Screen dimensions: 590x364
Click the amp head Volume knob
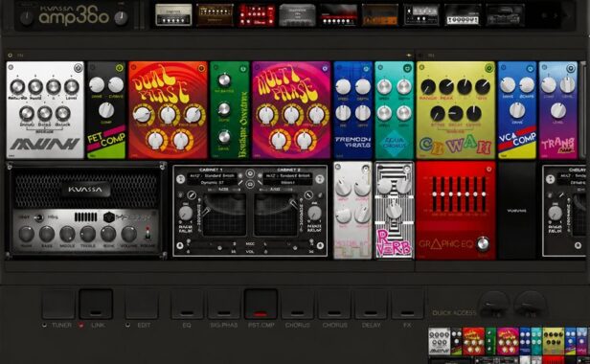pos(128,234)
